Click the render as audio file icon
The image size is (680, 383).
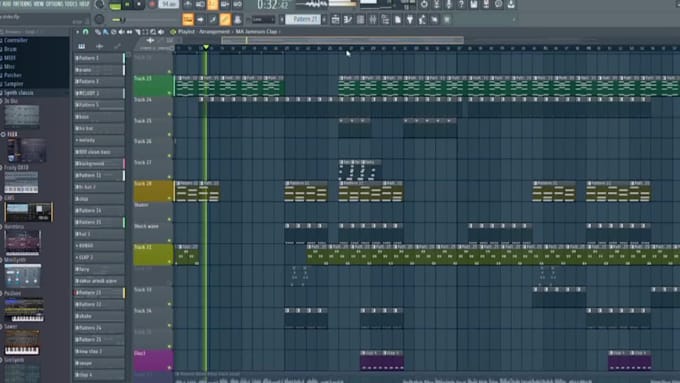point(486,4)
